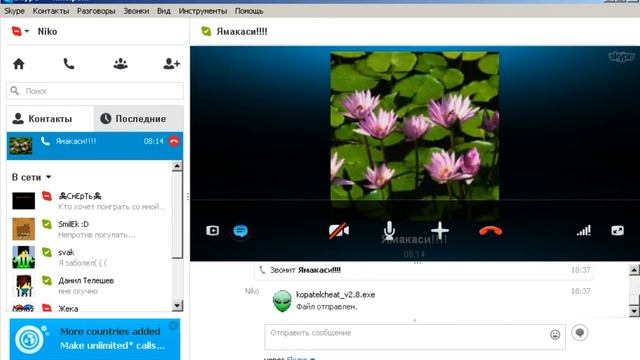Image resolution: width=640 pixels, height=360 pixels.
Task: Click the alien file icon
Action: [x=282, y=301]
